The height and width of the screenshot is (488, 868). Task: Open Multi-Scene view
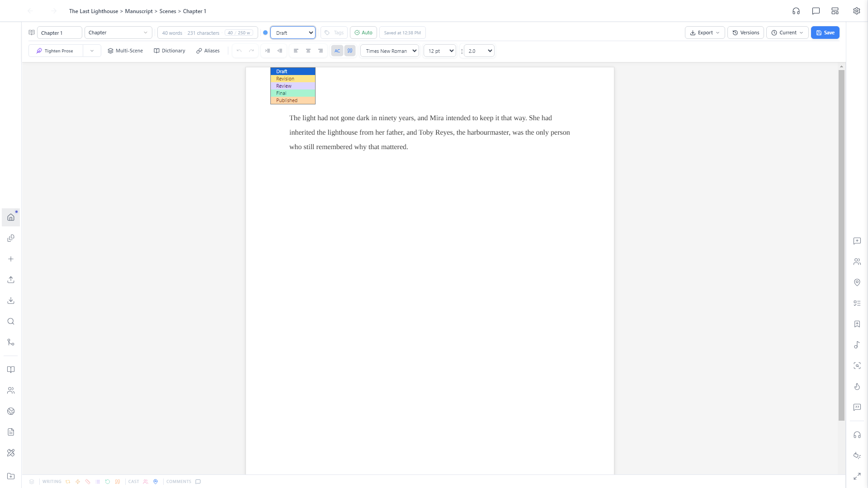125,51
